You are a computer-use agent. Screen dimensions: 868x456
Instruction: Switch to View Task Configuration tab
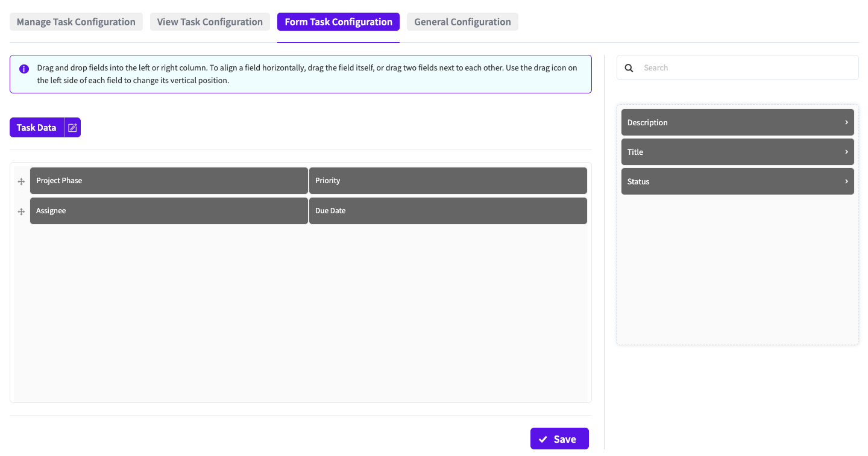click(210, 22)
